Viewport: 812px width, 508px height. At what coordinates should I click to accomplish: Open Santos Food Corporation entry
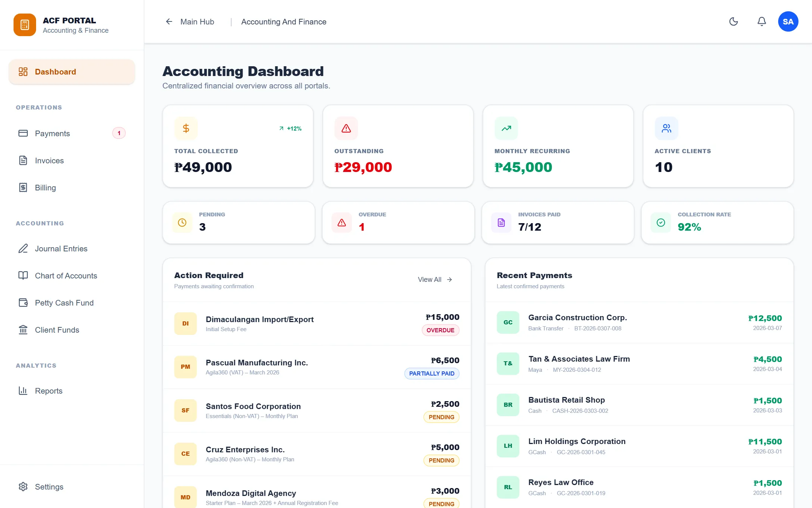[x=317, y=411]
